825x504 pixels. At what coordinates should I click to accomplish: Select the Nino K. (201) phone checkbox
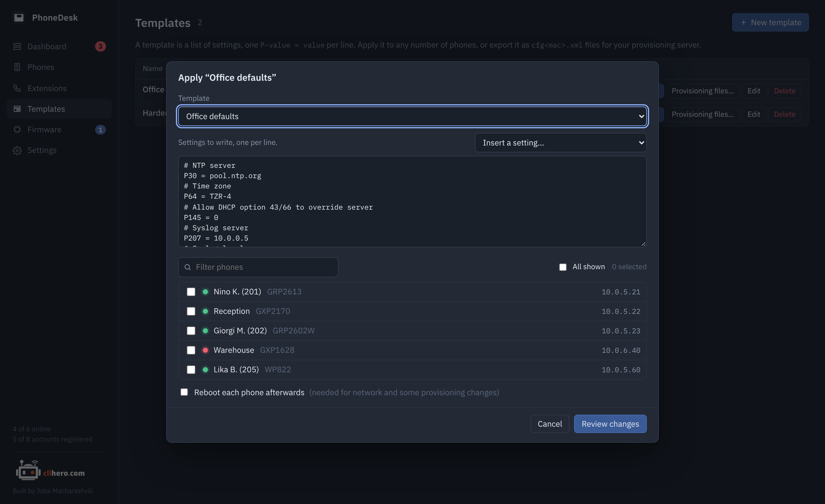click(x=191, y=292)
